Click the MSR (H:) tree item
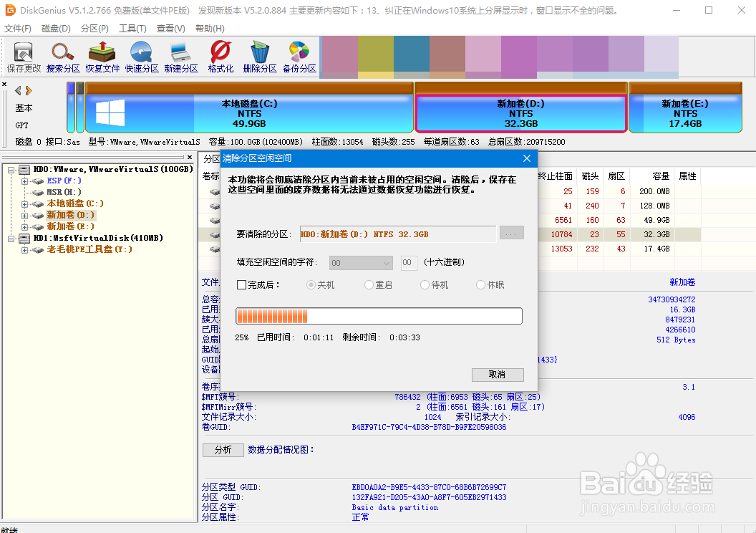This screenshot has width=756, height=533. coord(64,192)
